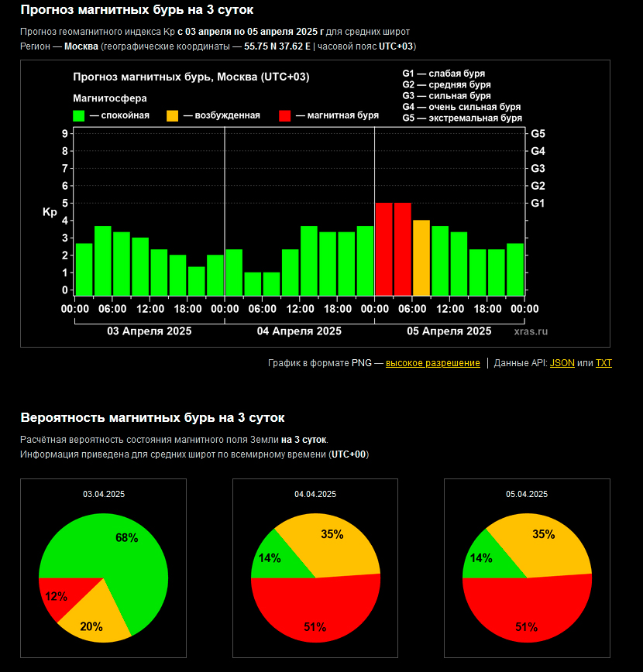Click the 'Вероятность магнитных бурь на 3 суток' heading
Screen dimensions: 643x672
click(x=152, y=418)
